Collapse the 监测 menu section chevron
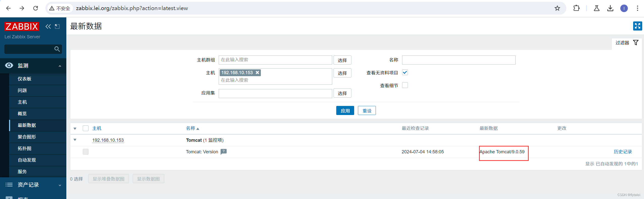The height and width of the screenshot is (199, 644). [60, 66]
